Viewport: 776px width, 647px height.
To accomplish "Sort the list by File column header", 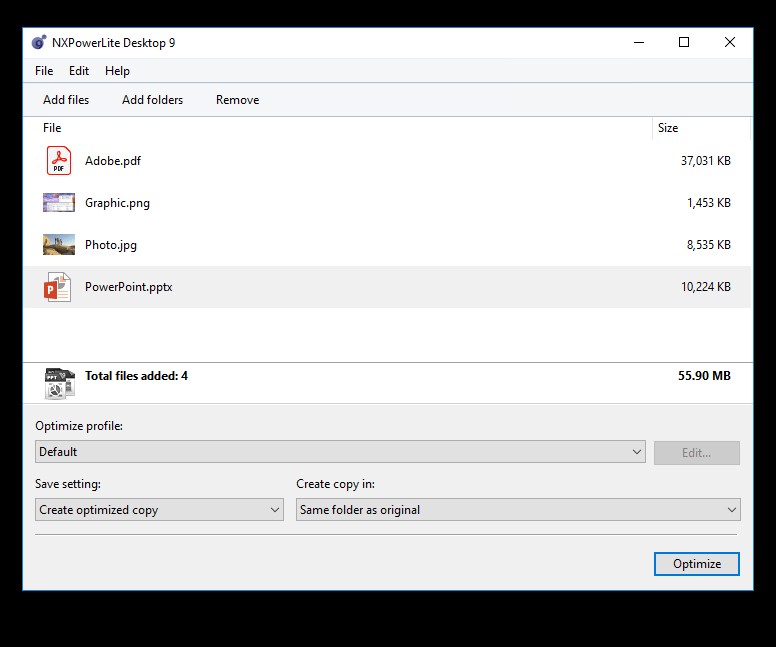I will 52,128.
